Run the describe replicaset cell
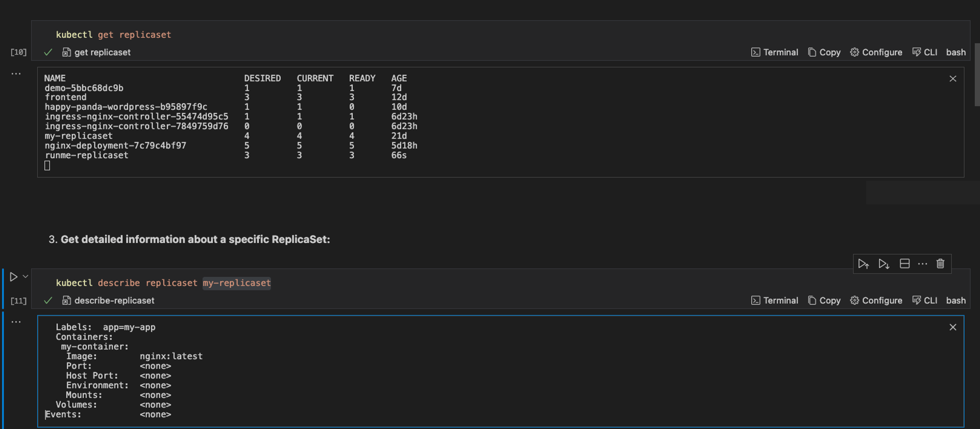 (14, 277)
